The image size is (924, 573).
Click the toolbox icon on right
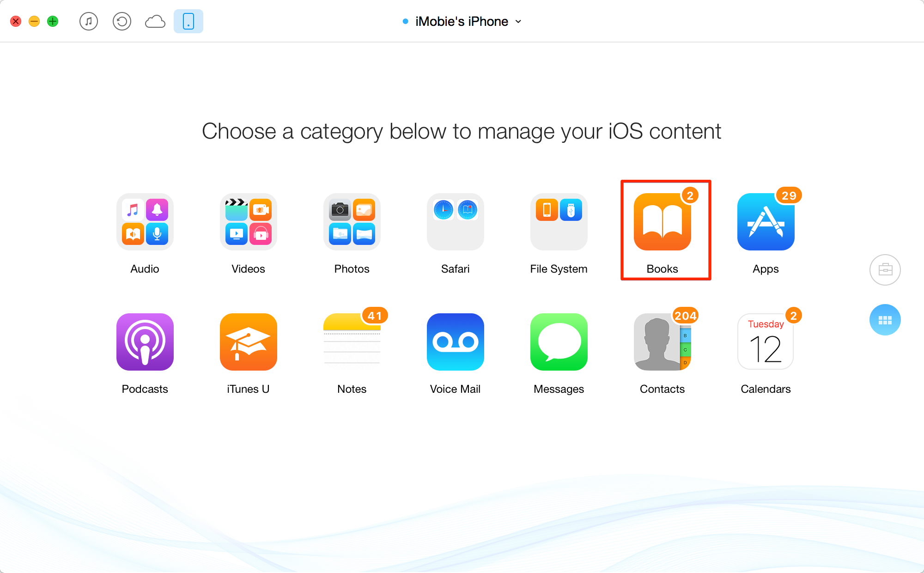coord(885,269)
